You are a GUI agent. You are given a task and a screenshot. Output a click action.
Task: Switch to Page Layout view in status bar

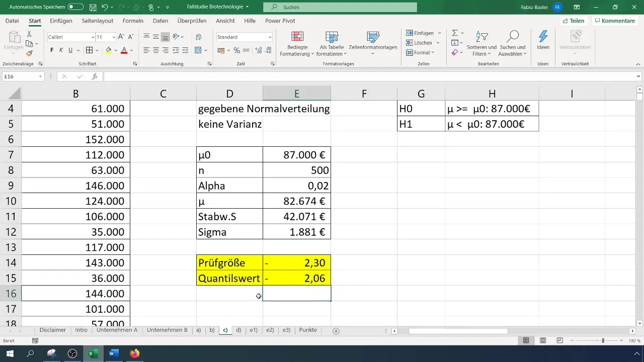543,340
